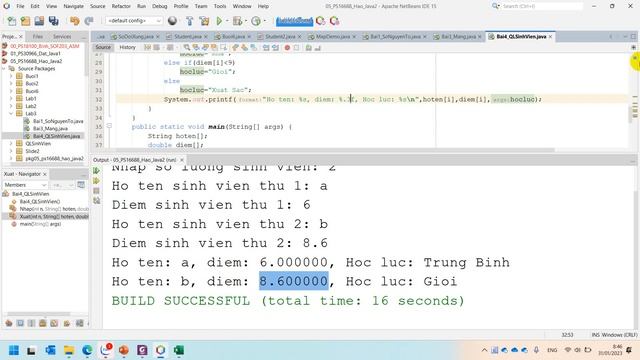Select Bai1_SoNguyenTo.java in the project tree
This screenshot has width=640, height=360.
click(x=58, y=121)
